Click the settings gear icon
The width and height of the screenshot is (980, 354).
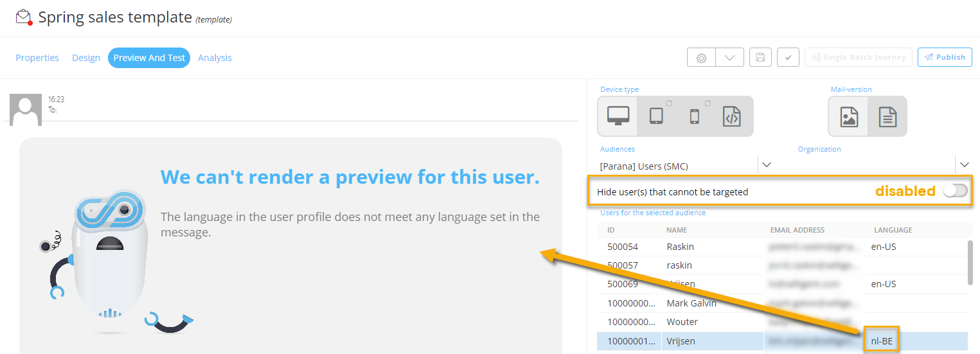(x=702, y=57)
